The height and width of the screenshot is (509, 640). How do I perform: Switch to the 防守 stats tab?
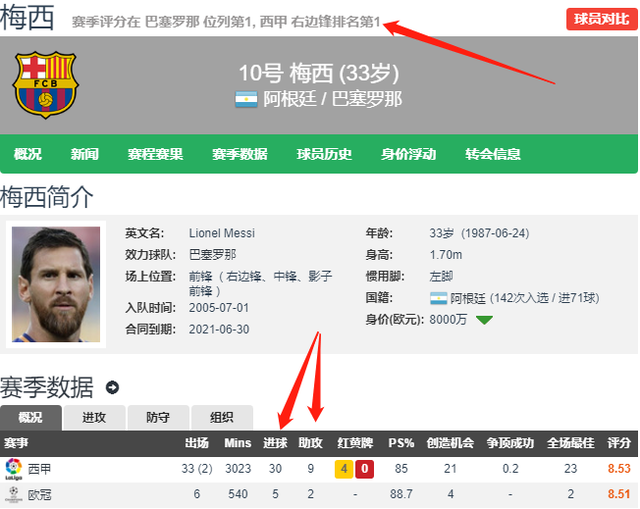(x=158, y=418)
